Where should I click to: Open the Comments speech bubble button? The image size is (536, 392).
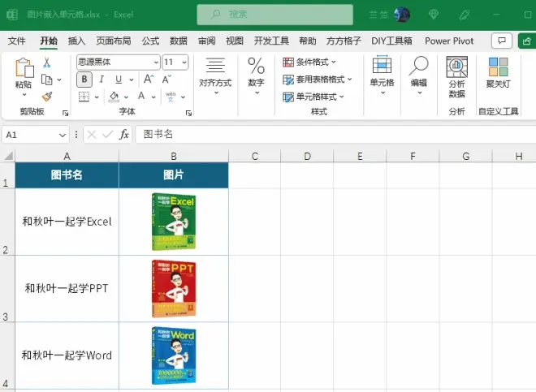pos(501,41)
